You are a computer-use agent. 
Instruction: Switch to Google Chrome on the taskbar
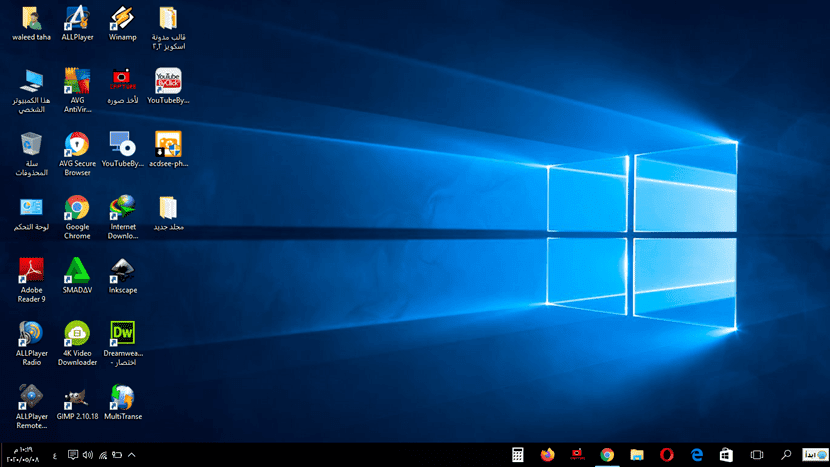(x=607, y=455)
